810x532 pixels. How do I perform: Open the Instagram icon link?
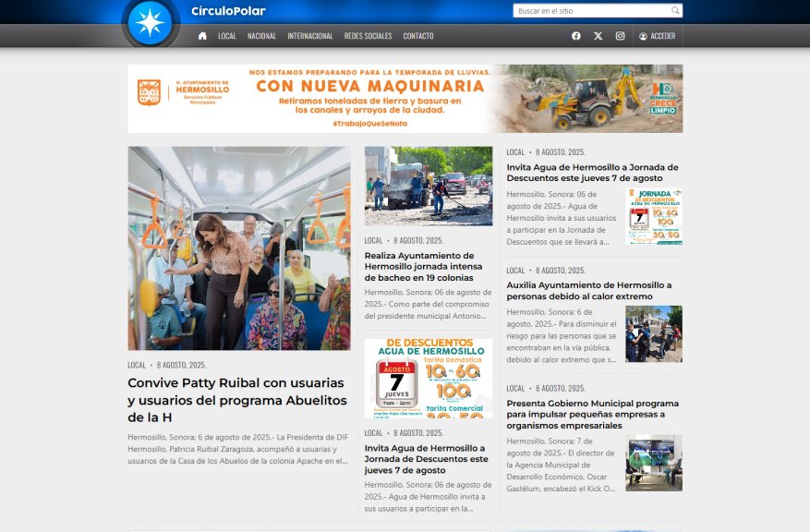[x=621, y=36]
